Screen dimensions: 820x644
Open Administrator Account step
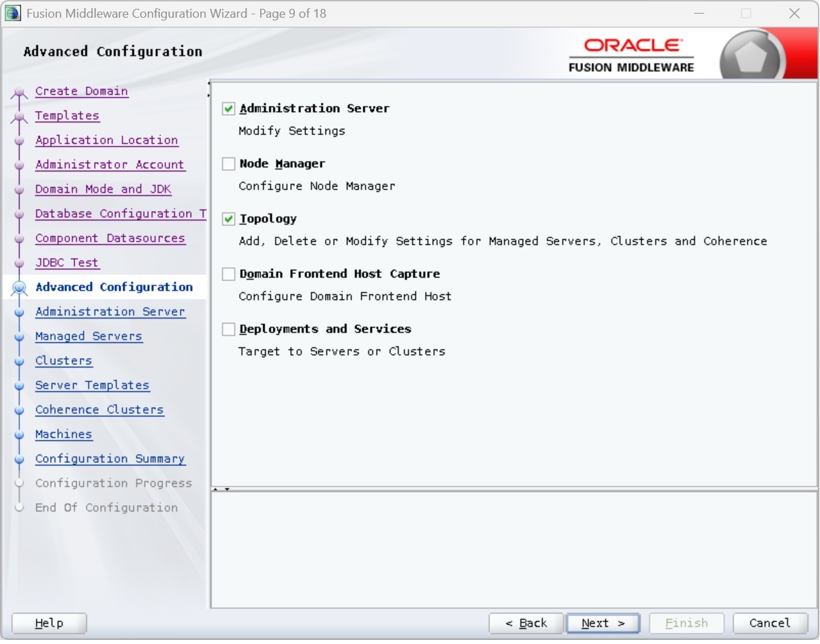110,165
